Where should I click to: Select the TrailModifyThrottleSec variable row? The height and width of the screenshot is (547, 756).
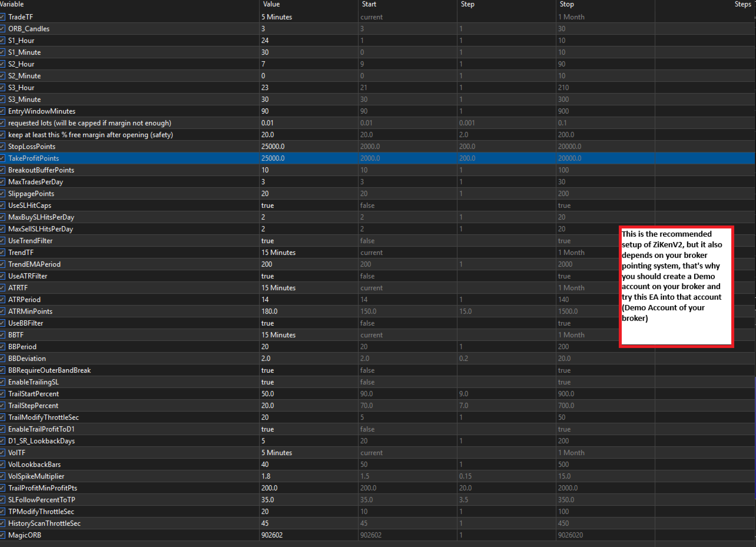coord(378,417)
